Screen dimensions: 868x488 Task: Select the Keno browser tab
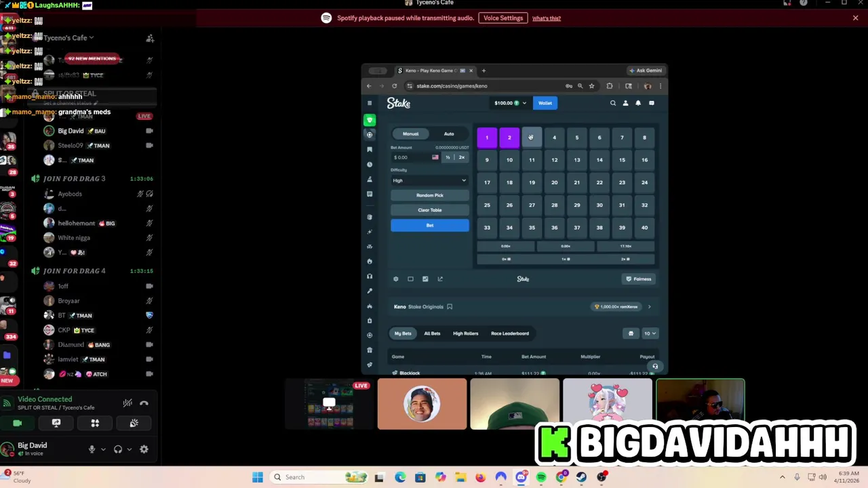435,70
